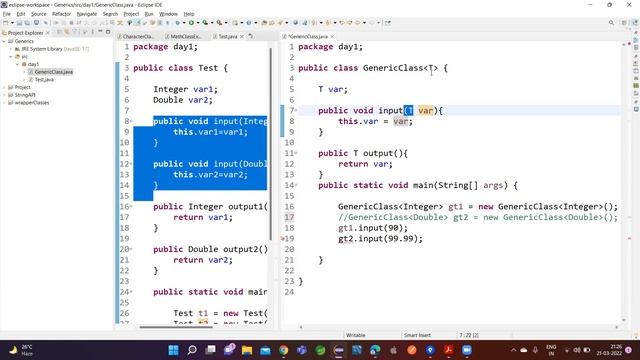Collapse the Generics project tree node
This screenshot has width=640, height=360.
[4, 41]
